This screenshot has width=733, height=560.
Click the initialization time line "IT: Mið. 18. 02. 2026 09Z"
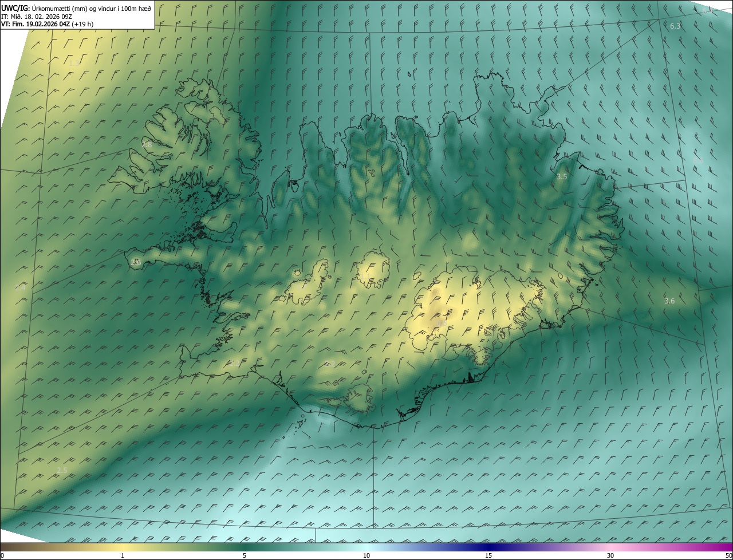pos(38,16)
